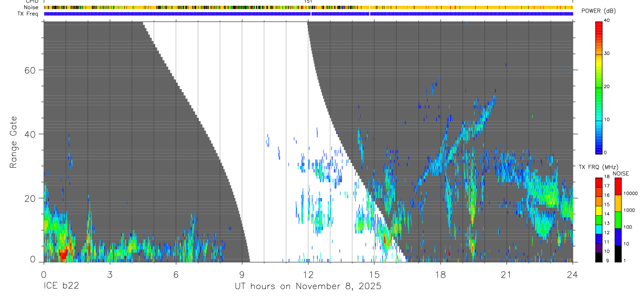Select the 0 tick on the POWER scale
Viewport: 644px width, 297px height.
tap(606, 152)
